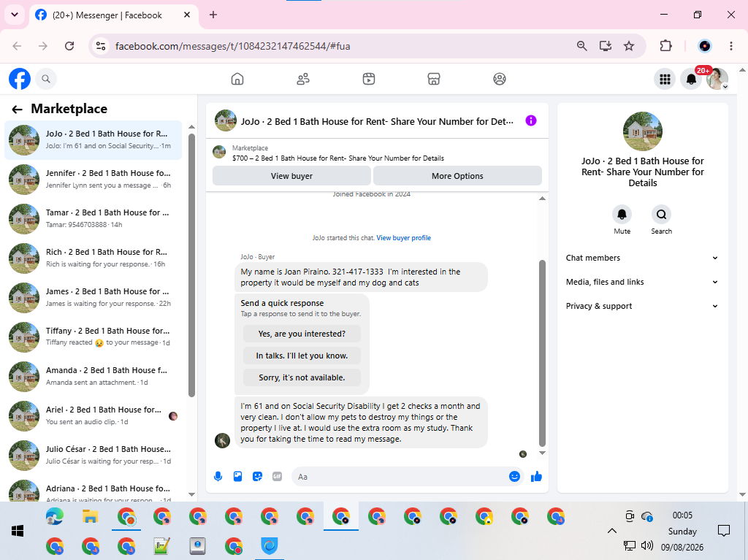748x560 pixels.
Task: Click the message thread scrollbar
Action: pos(542,353)
